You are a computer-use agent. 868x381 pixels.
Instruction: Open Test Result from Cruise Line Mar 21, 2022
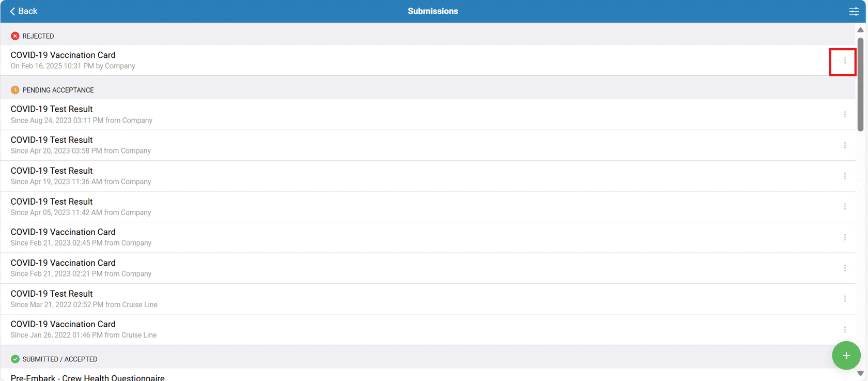pos(428,299)
